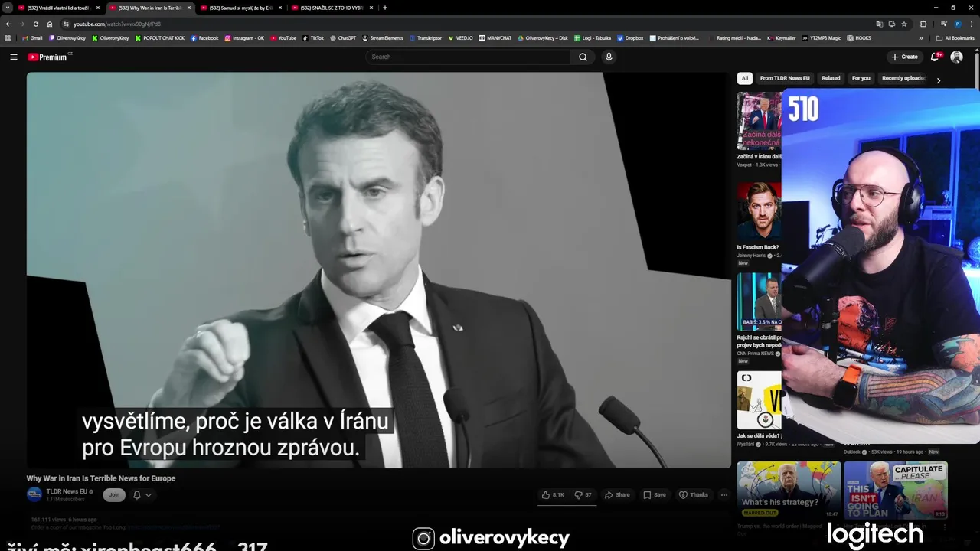Screen dimensions: 980x551
Task: Open Chrome three-dot menu
Action: point(972,24)
